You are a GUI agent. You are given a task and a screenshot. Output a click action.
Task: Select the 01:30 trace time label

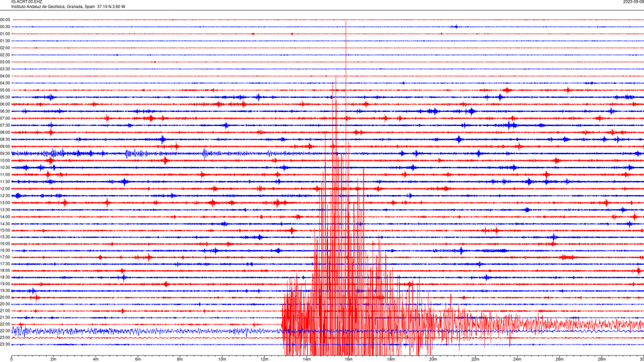[x=5, y=41]
